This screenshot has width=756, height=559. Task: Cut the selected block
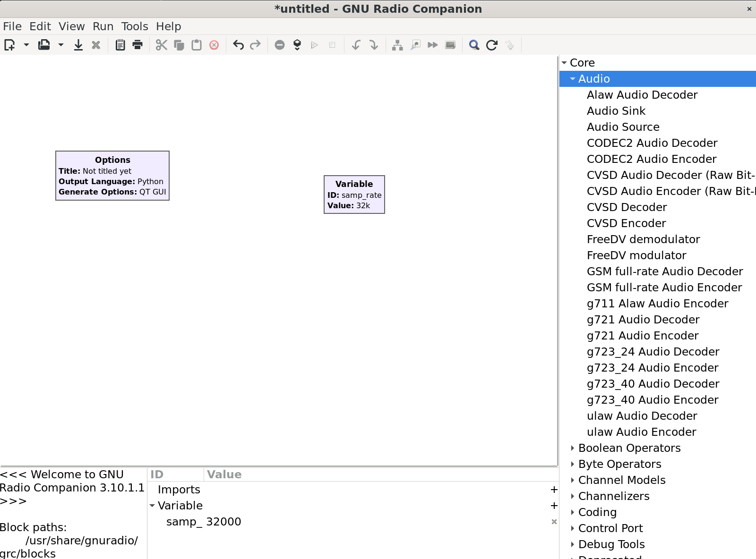pos(162,45)
